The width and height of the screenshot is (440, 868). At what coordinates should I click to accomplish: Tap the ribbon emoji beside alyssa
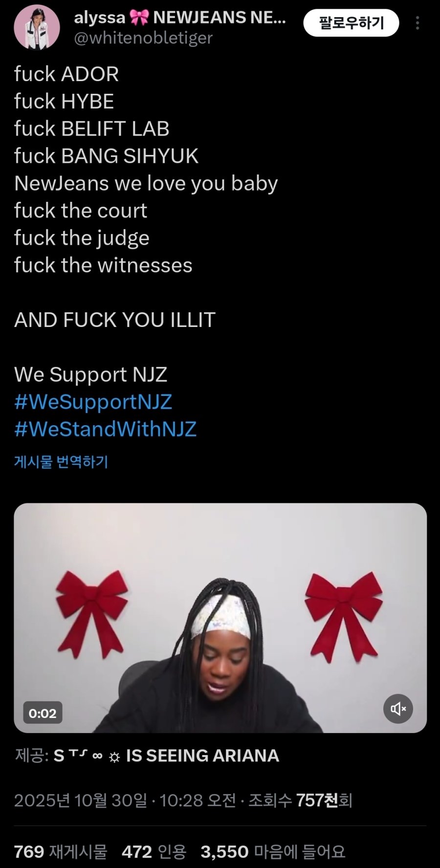pyautogui.click(x=139, y=18)
